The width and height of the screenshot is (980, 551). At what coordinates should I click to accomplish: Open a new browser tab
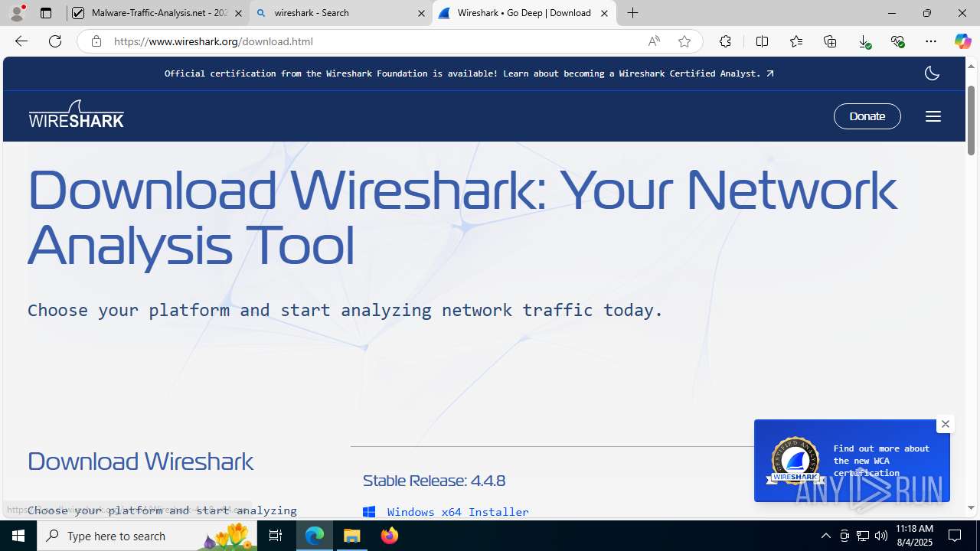(x=632, y=13)
